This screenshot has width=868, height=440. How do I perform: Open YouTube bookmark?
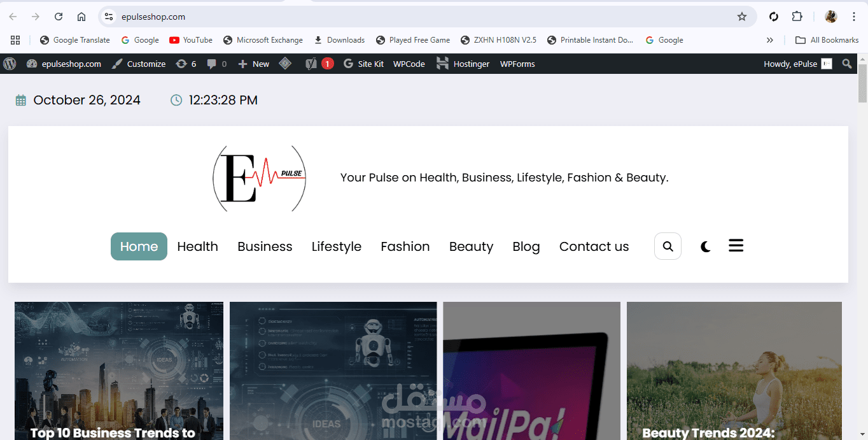[x=191, y=40]
